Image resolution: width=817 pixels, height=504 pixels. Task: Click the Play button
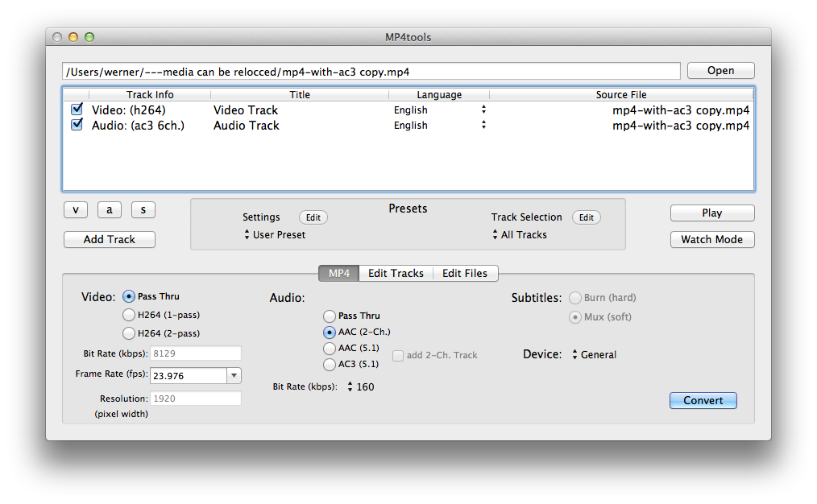tap(712, 213)
